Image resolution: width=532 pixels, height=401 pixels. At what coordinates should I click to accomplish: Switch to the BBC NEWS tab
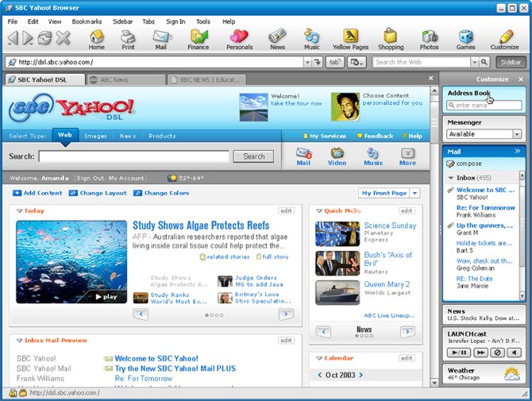[206, 79]
